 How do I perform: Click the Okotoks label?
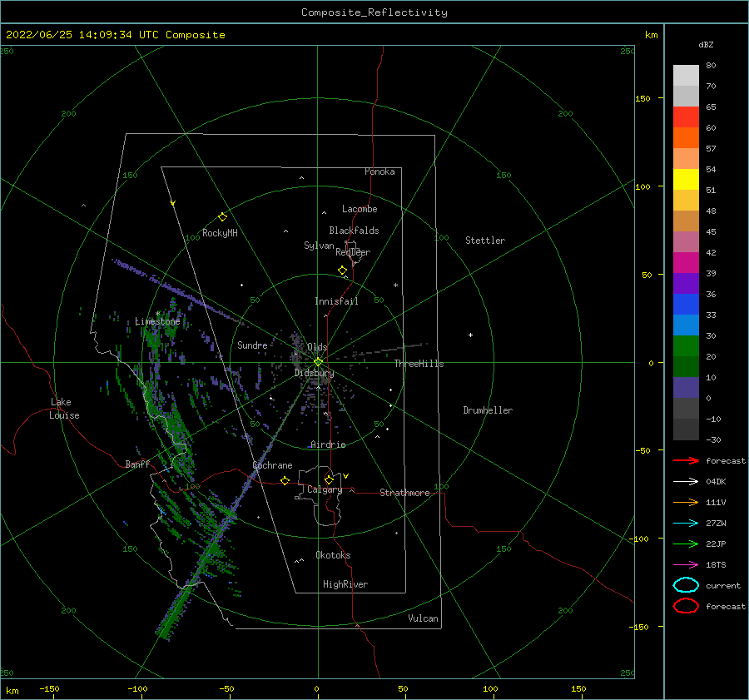tap(333, 555)
